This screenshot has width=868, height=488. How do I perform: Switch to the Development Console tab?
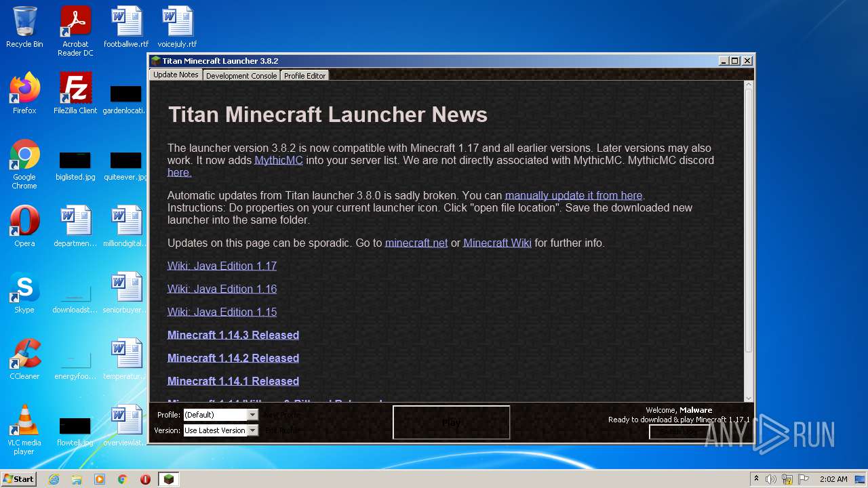241,76
